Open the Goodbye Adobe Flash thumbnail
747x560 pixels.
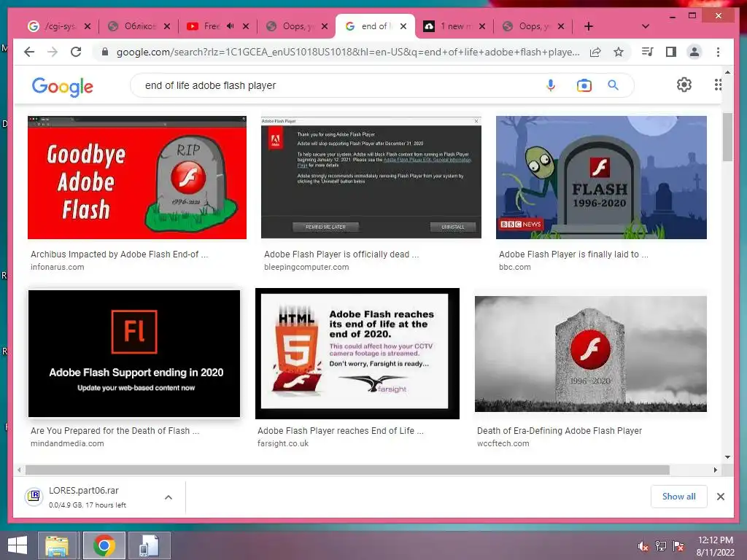(x=137, y=177)
